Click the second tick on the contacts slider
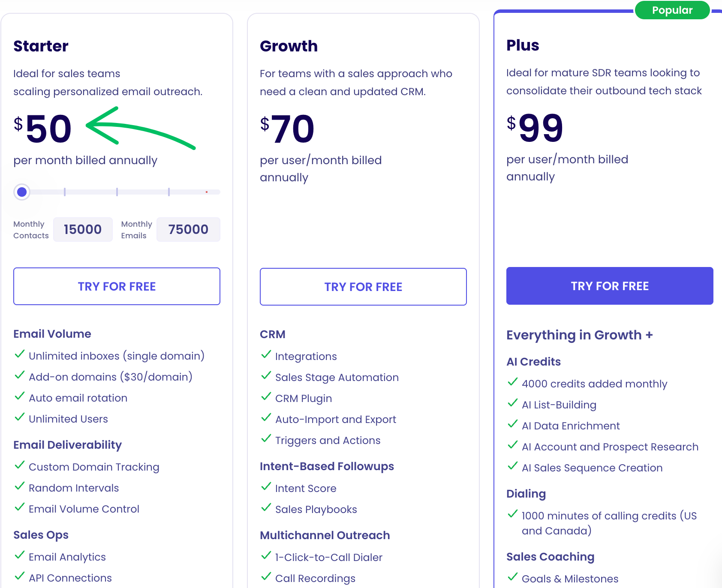722x588 pixels. click(x=117, y=192)
